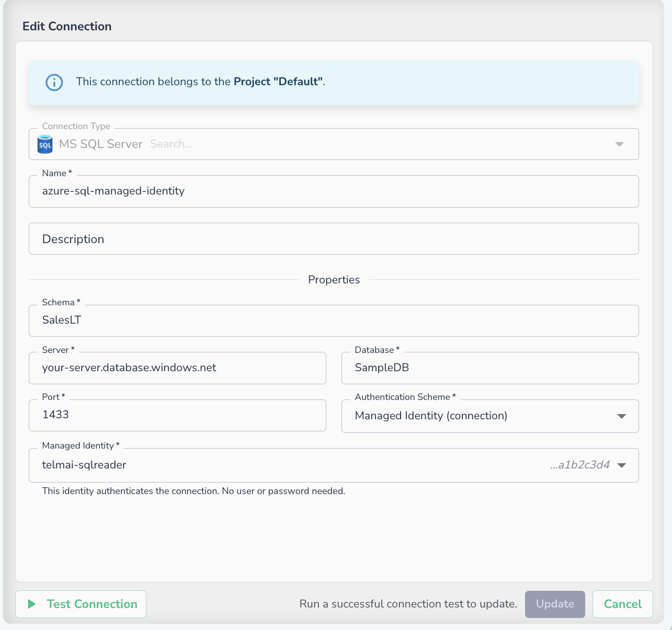Click the "Properties" section heading
672x630 pixels.
334,280
